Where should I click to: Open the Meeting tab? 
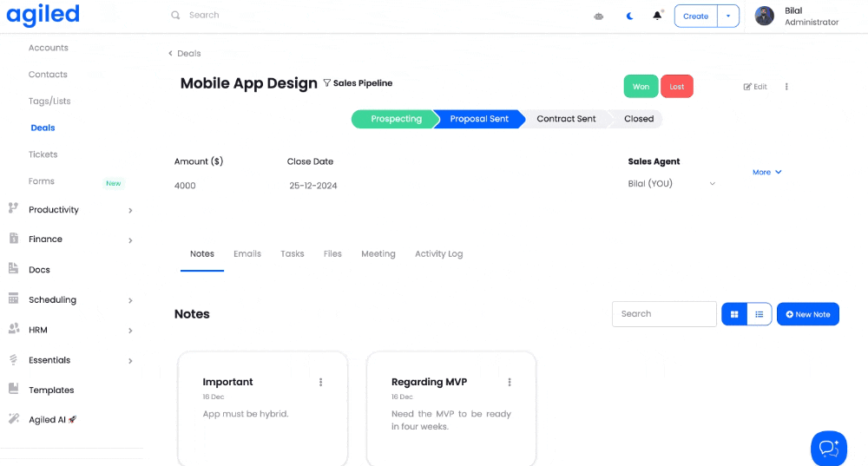[x=378, y=254]
